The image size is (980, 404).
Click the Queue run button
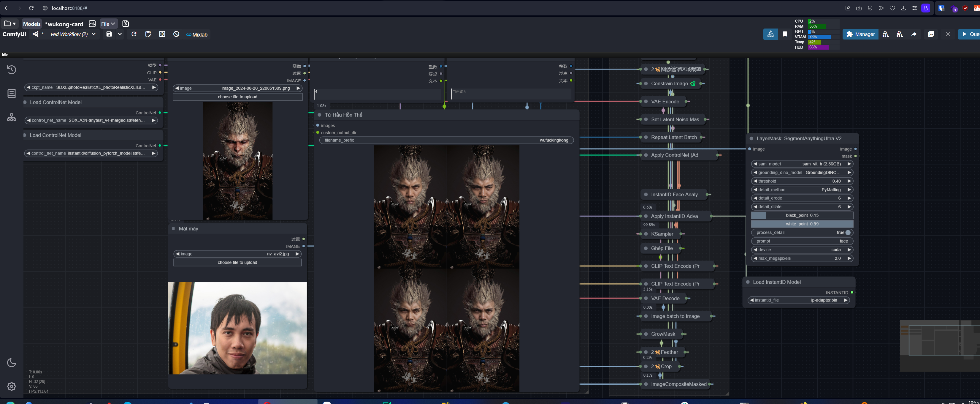click(969, 34)
